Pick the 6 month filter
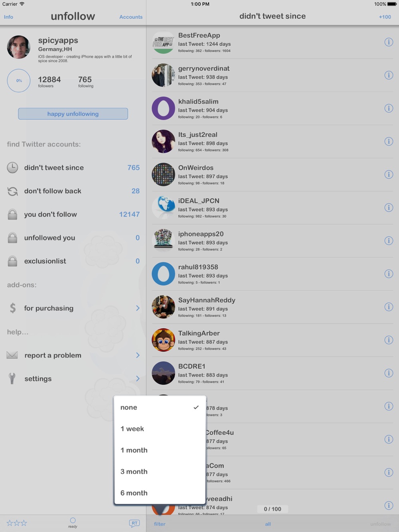The image size is (399, 532). [160, 493]
